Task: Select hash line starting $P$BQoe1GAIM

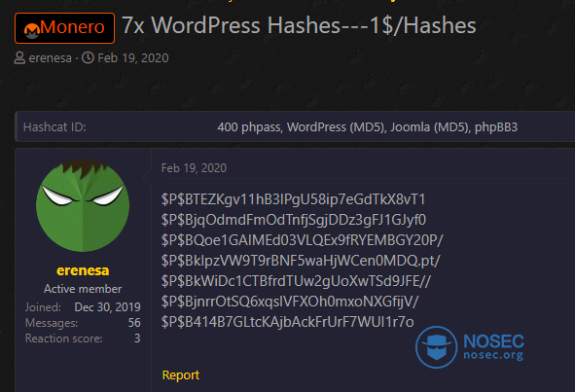Action: click(303, 240)
